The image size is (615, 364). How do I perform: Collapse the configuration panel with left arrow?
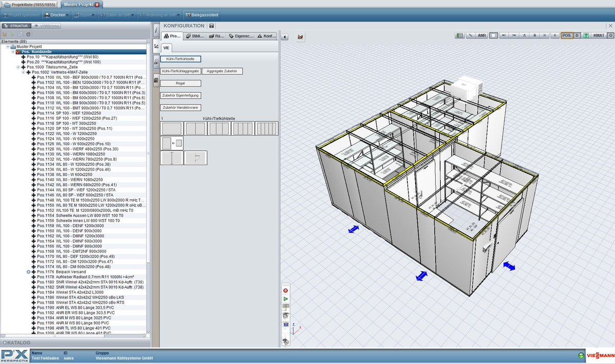click(285, 37)
